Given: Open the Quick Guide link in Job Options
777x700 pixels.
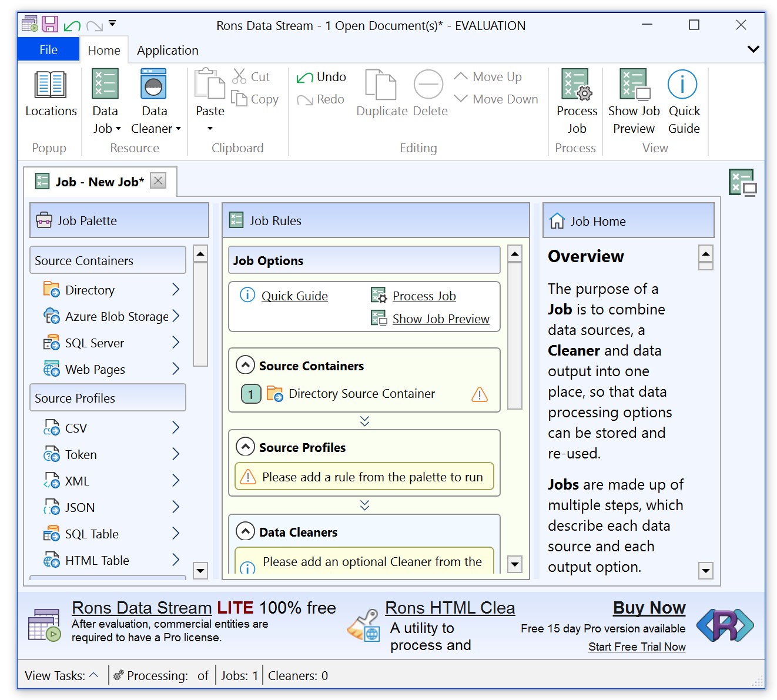Looking at the screenshot, I should (x=294, y=296).
